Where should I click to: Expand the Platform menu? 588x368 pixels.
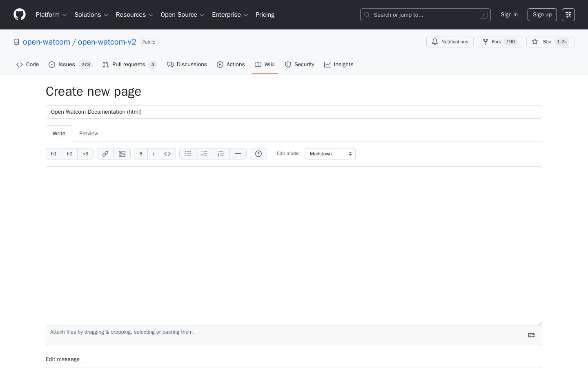[x=51, y=15]
